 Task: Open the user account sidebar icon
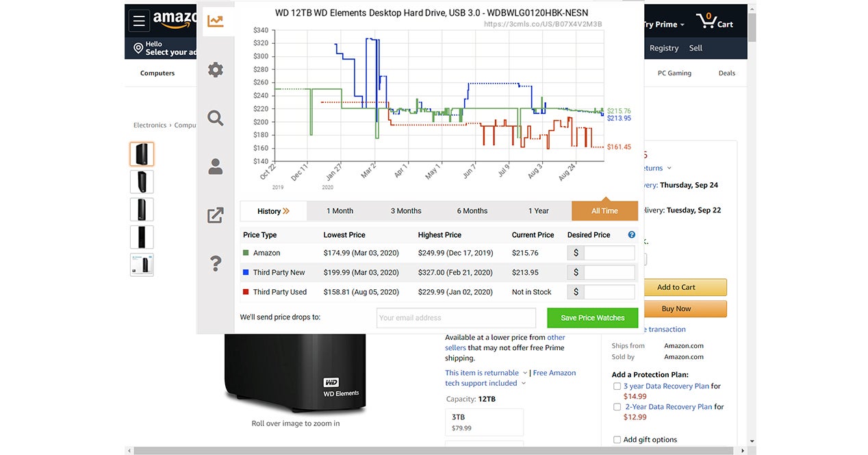pos(215,167)
